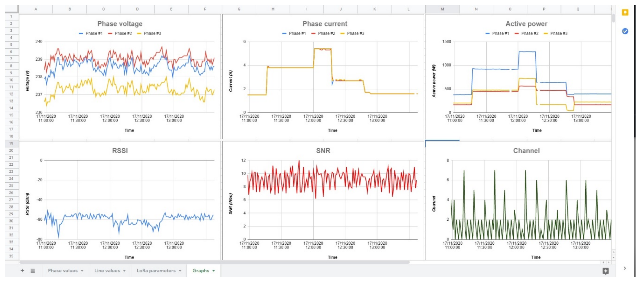This screenshot has width=644, height=283.
Task: Open the all sheets list icon
Action: pyautogui.click(x=33, y=271)
